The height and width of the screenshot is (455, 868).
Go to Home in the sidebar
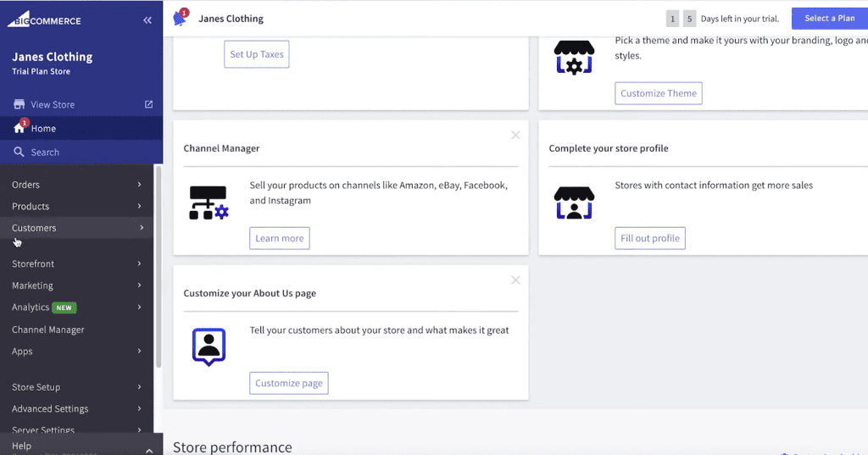(81, 128)
